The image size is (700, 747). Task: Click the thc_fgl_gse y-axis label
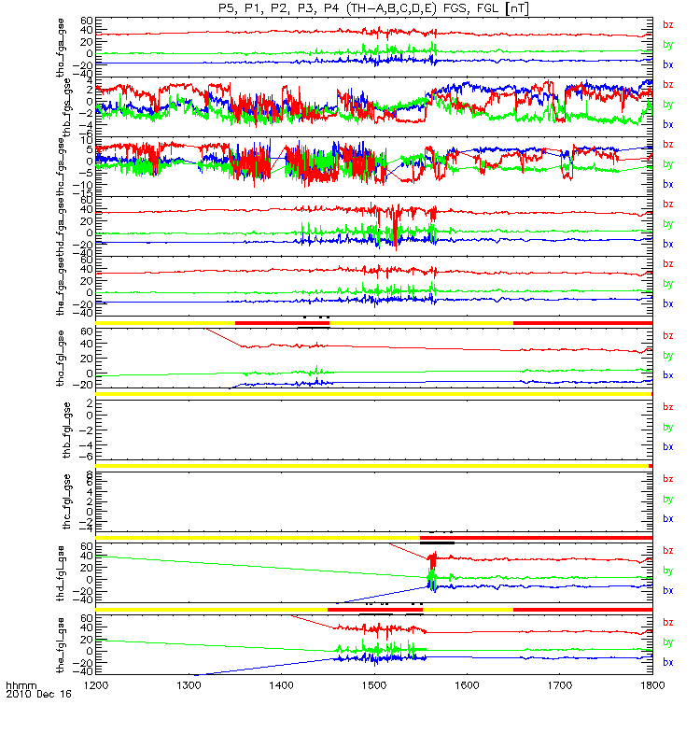[x=66, y=501]
